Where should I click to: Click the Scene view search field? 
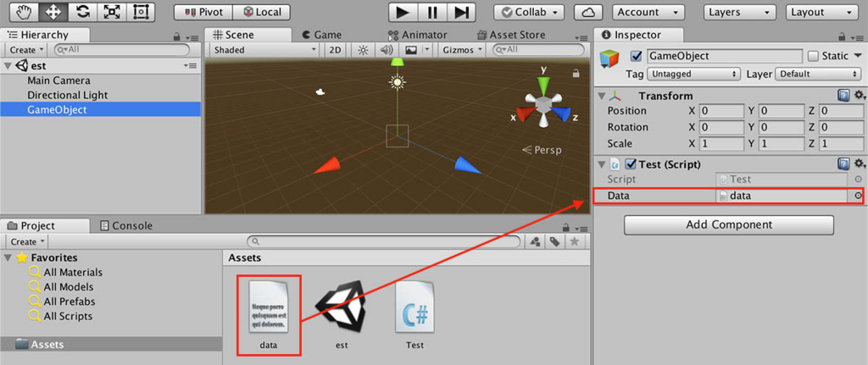538,50
